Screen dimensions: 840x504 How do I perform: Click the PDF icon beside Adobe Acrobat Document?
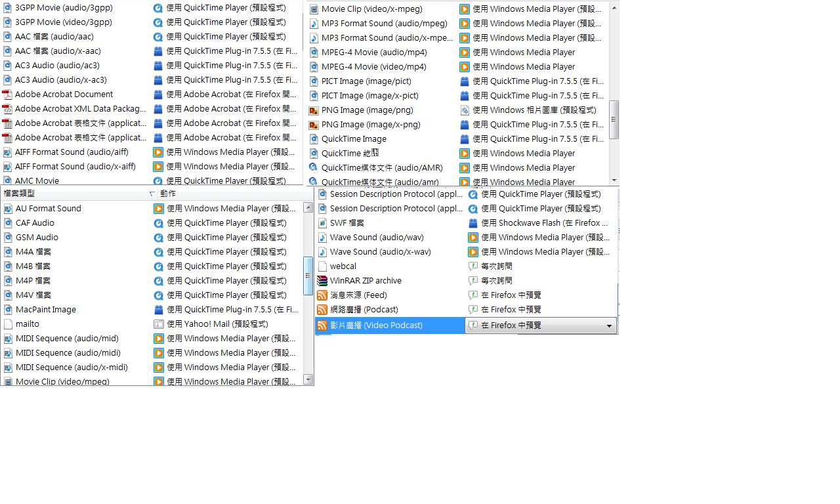(7, 94)
